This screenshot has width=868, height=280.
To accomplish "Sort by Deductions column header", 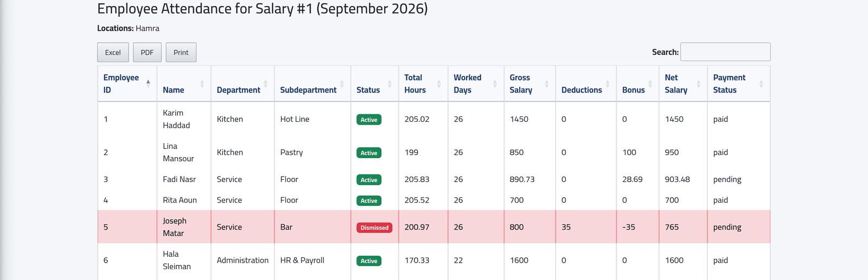I will pos(586,84).
